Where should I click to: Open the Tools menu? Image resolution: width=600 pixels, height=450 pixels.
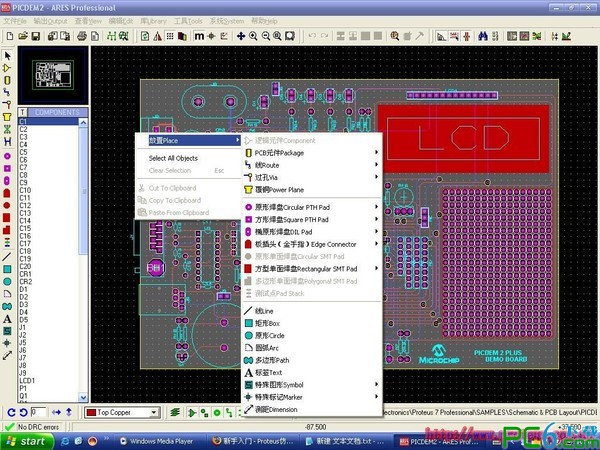point(186,20)
